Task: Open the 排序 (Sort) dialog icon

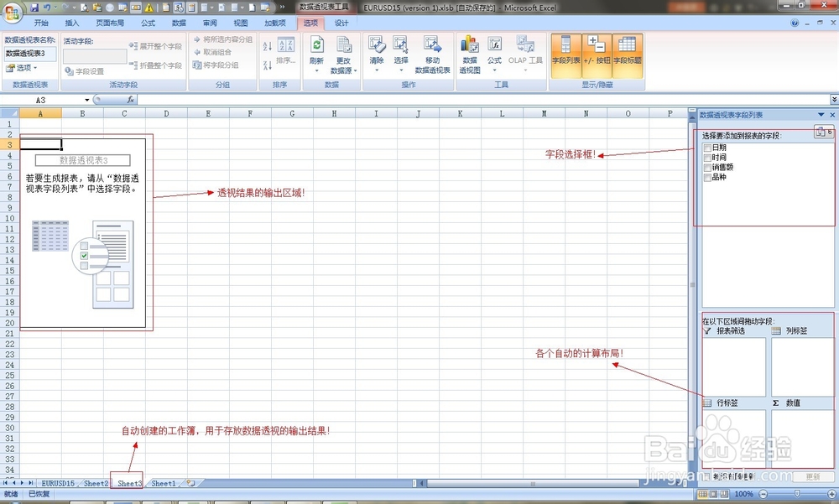Action: (x=285, y=47)
